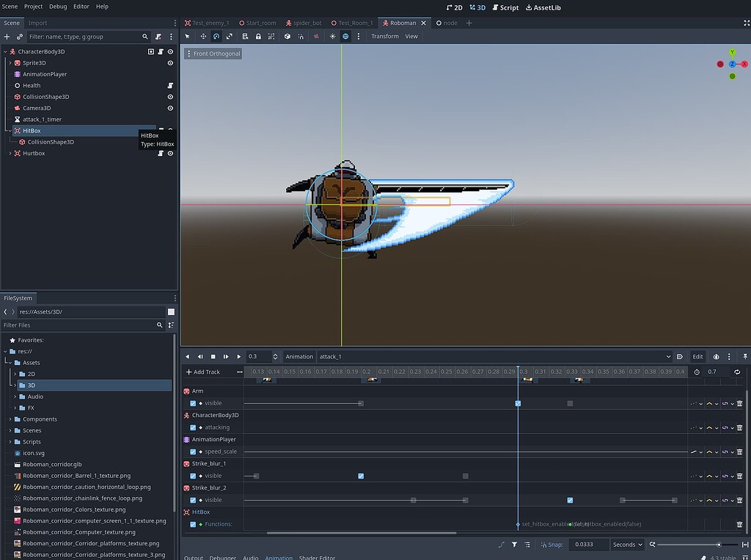Screen dimensions: 751x560
Task: Hide the Sprite3D node with its eye icon
Action: [170, 63]
